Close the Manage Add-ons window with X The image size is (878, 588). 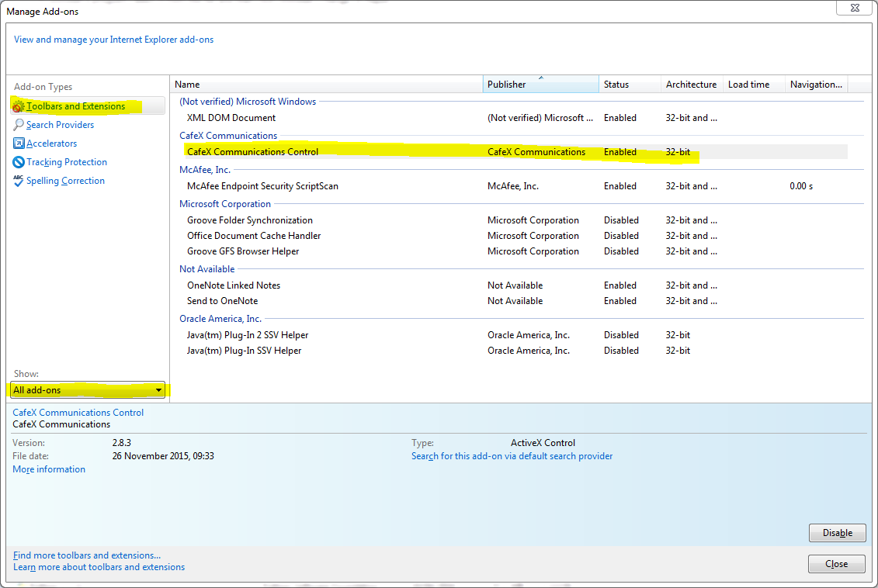pos(855,8)
